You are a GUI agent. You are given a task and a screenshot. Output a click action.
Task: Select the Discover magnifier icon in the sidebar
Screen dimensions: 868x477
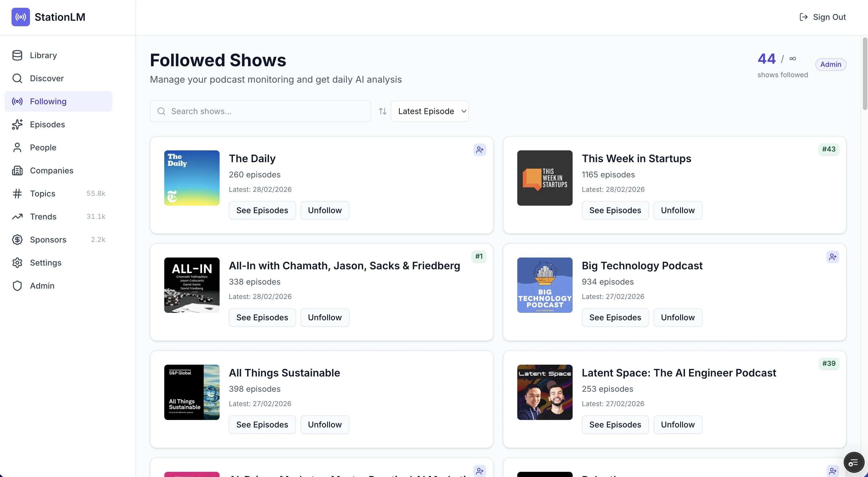coord(17,78)
